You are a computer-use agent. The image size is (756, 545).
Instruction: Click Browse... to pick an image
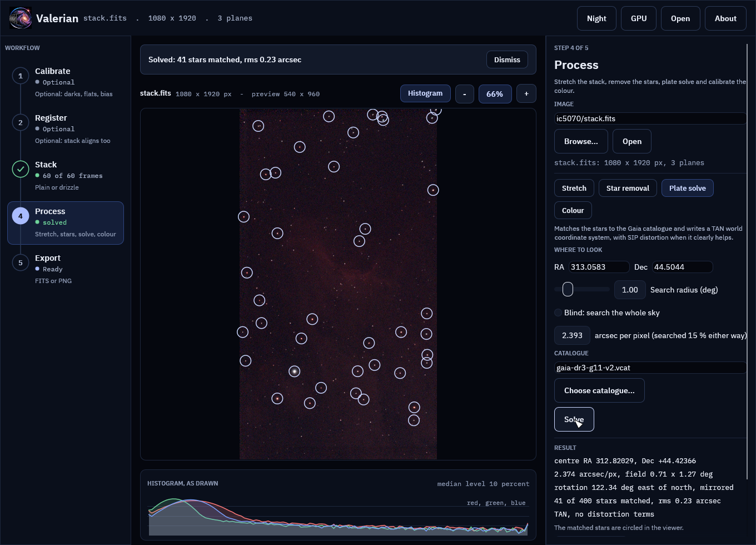[x=581, y=141]
